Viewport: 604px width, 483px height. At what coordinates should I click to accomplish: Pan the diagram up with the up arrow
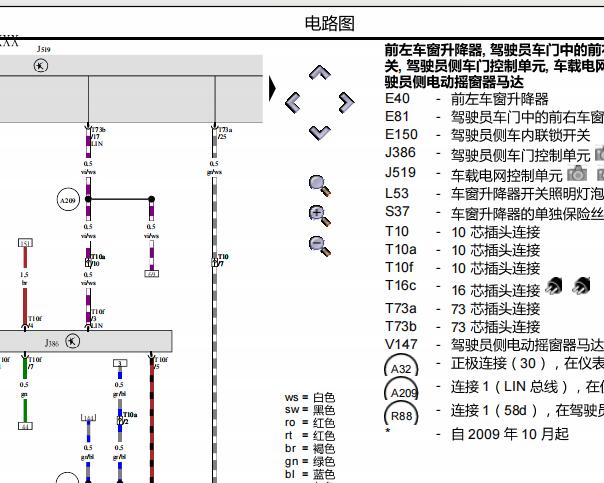320,72
